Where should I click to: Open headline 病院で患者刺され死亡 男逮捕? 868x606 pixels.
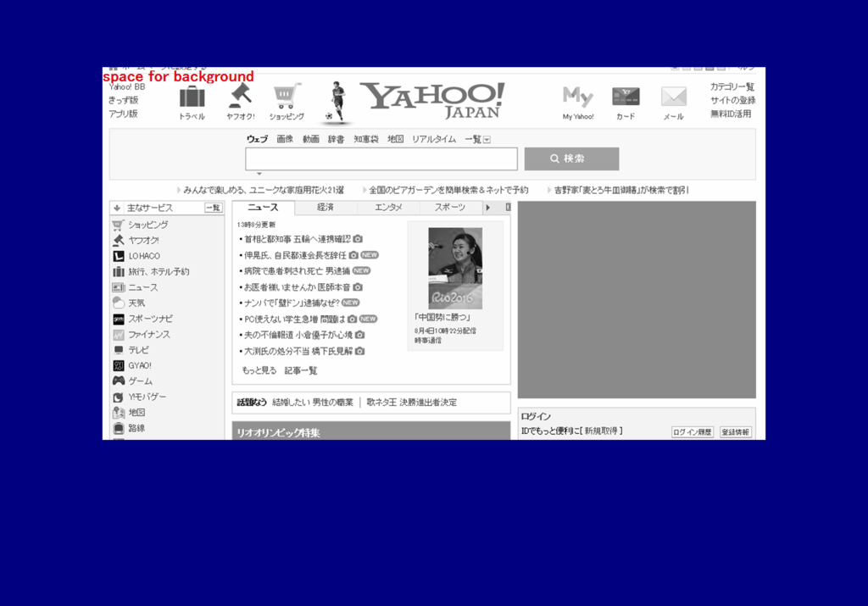[x=298, y=271]
